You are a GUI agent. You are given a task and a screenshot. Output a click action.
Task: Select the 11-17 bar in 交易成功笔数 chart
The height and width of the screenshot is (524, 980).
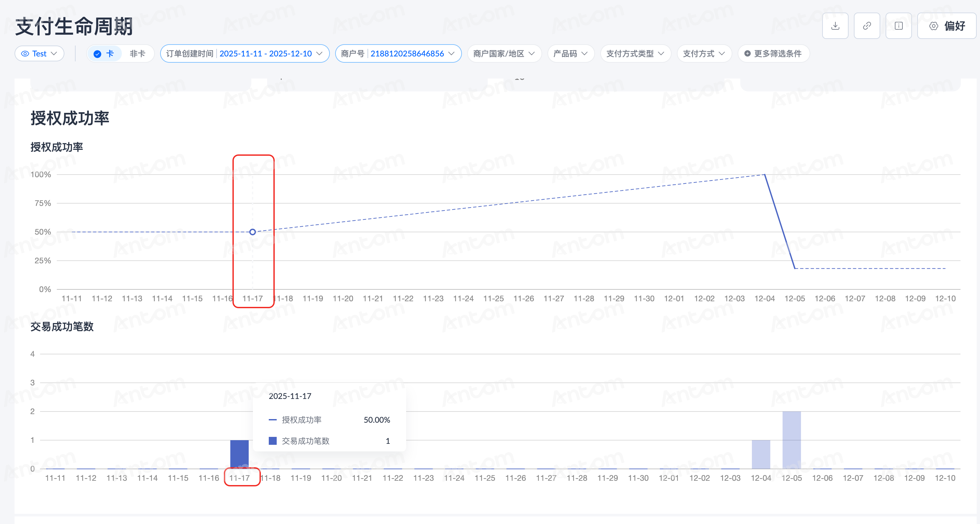[x=239, y=454]
